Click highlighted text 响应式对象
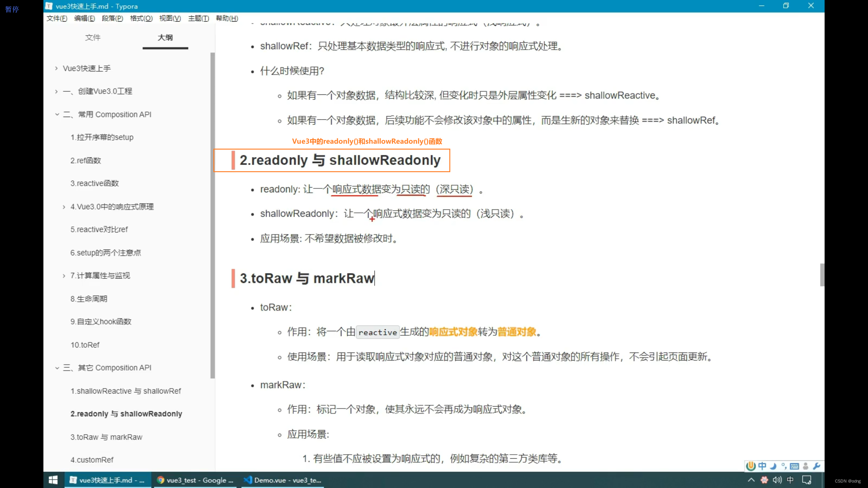 tap(453, 332)
